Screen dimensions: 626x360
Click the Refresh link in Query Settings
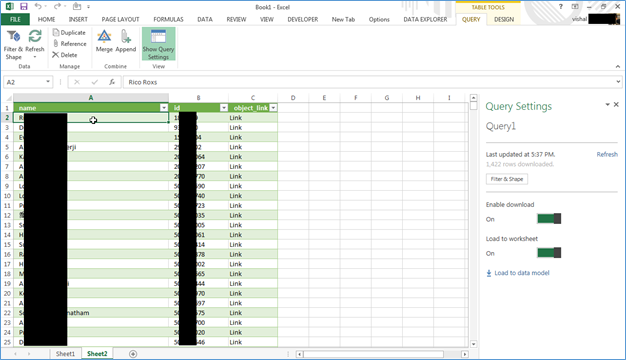(x=607, y=154)
